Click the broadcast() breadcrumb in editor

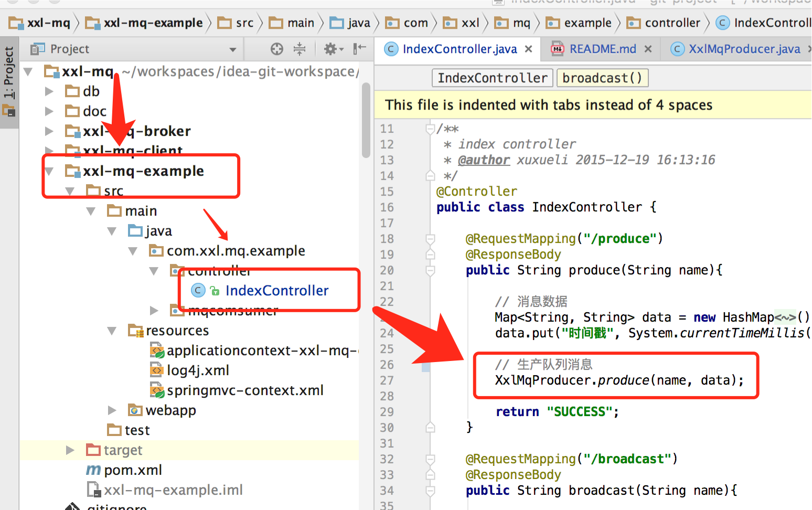[x=603, y=78]
